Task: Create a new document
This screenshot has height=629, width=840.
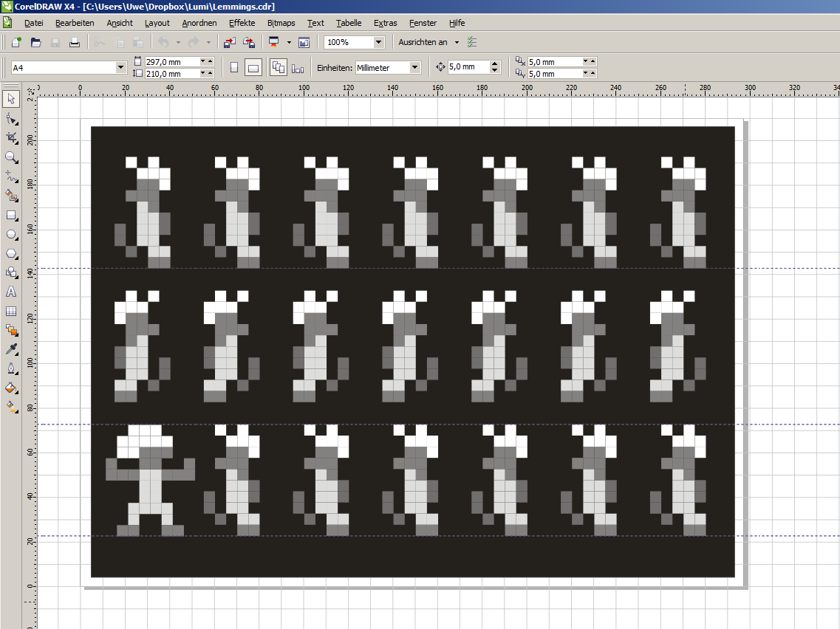Action: 16,42
